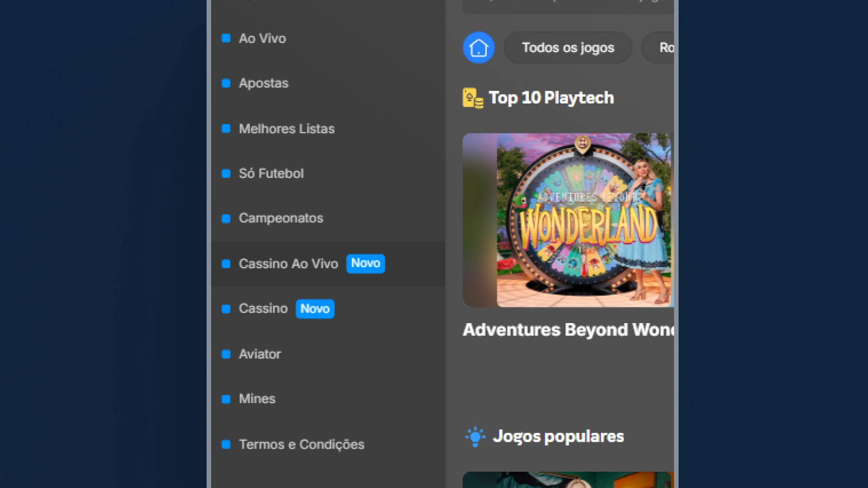Click the blue bullet icon beside Campeonatos
Screen dimensions: 868x488
226,219
